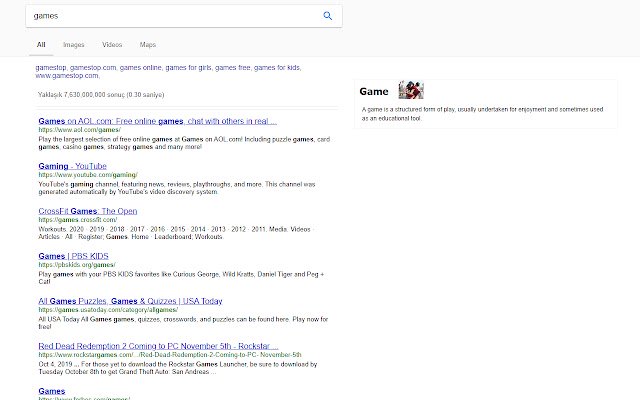
Task: Click the 'All USA Today All Games' snippet
Action: [x=183, y=322]
